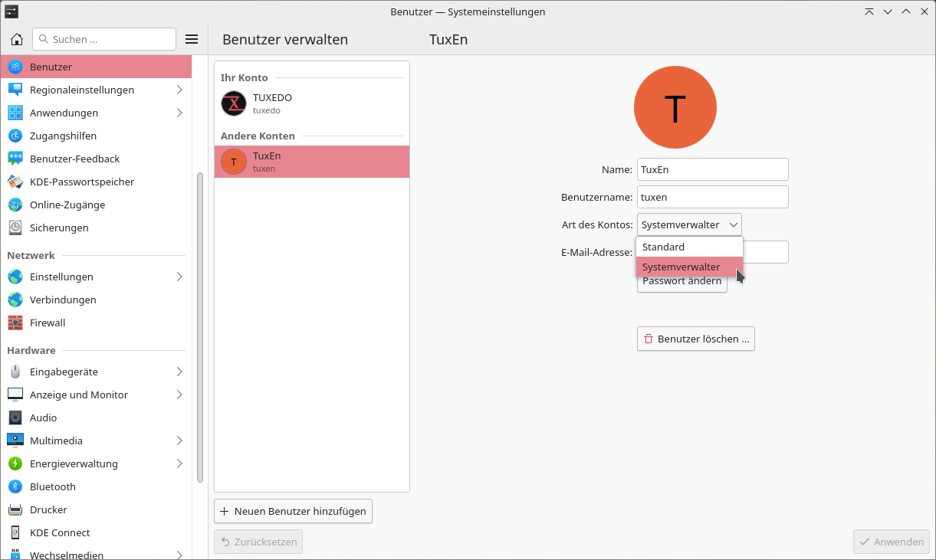Click Neuen Benutzer hinzufügen button
This screenshot has width=936, height=560.
(x=293, y=511)
